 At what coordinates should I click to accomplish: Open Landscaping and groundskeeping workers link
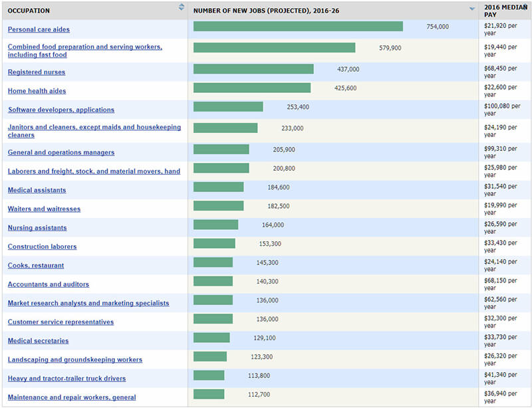click(75, 359)
